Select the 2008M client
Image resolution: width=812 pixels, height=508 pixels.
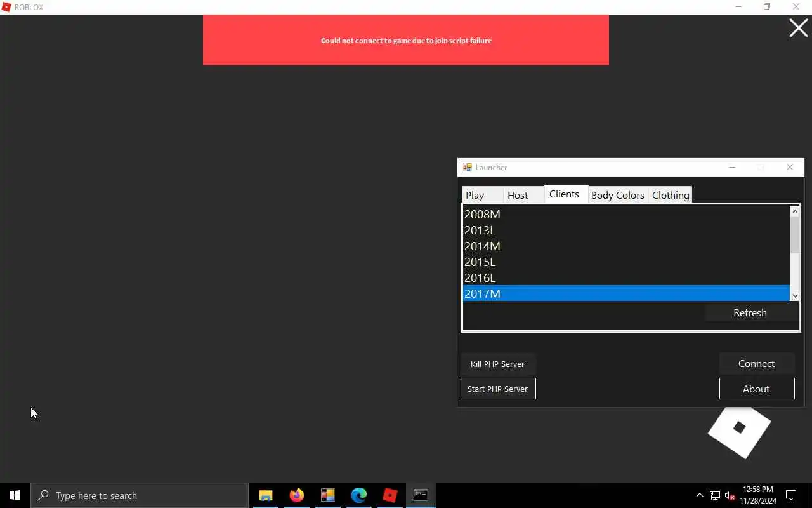coord(626,214)
